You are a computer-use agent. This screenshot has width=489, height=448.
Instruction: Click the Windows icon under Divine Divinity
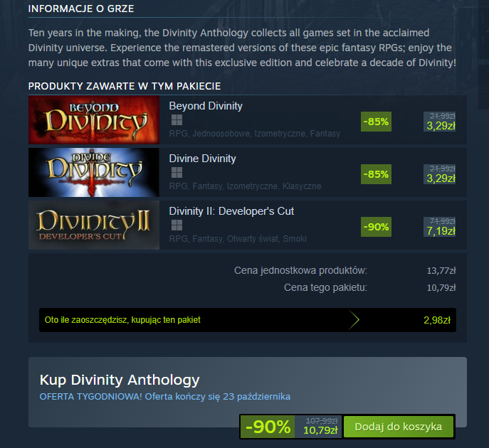[177, 173]
